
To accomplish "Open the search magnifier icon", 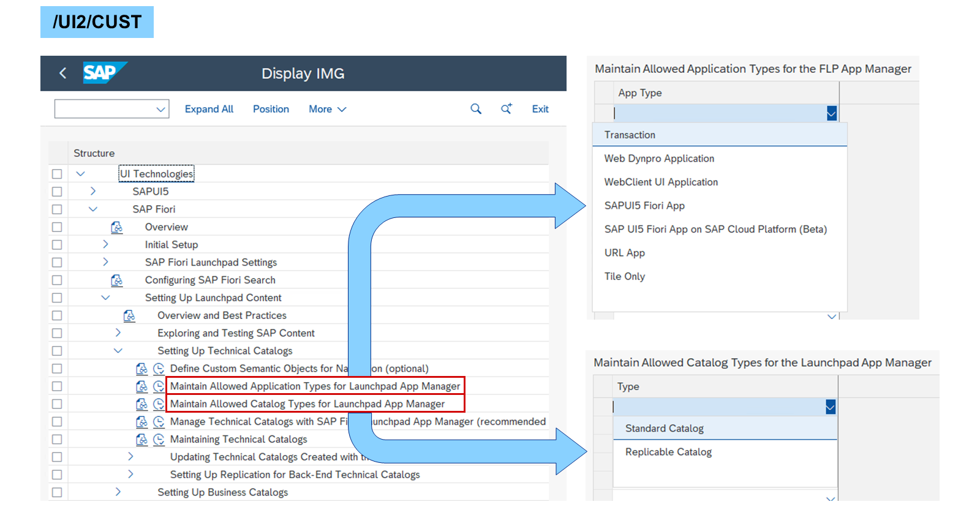I will 476,109.
